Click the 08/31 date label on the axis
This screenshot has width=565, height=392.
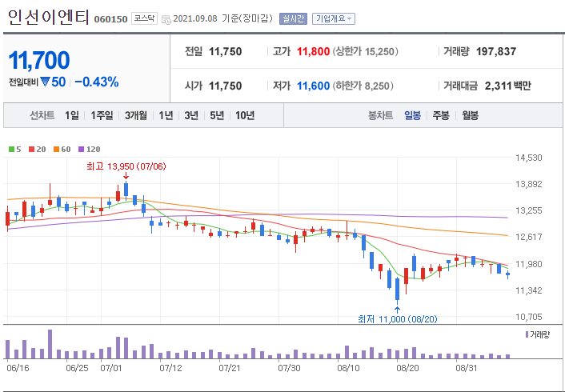click(x=467, y=368)
